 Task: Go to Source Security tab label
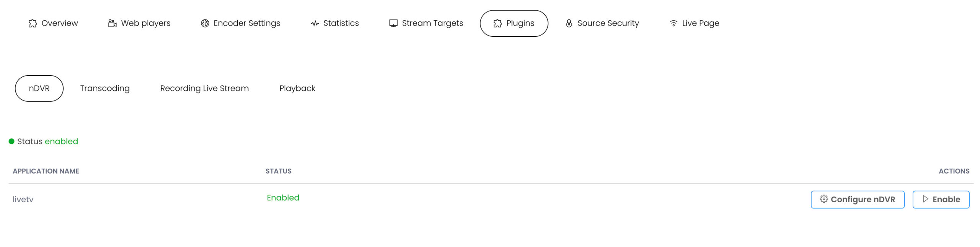(608, 23)
